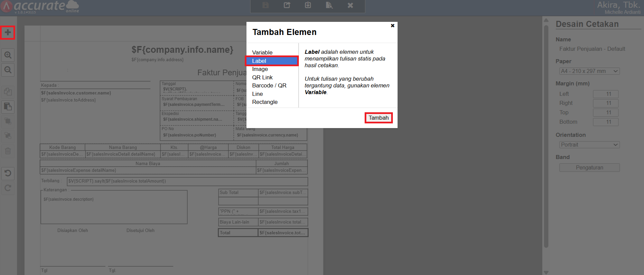Open Band settings with Pengaturan button
The width and height of the screenshot is (644, 275).
[x=589, y=168]
